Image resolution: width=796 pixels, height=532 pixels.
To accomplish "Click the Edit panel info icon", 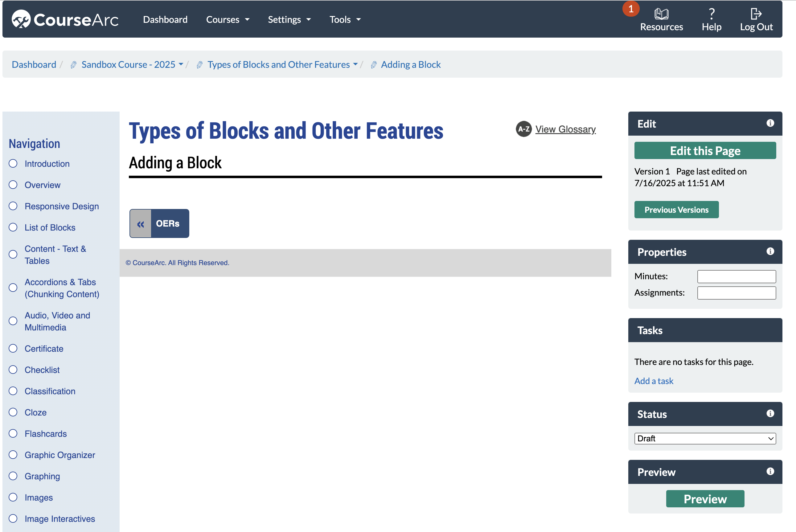I will (x=770, y=123).
